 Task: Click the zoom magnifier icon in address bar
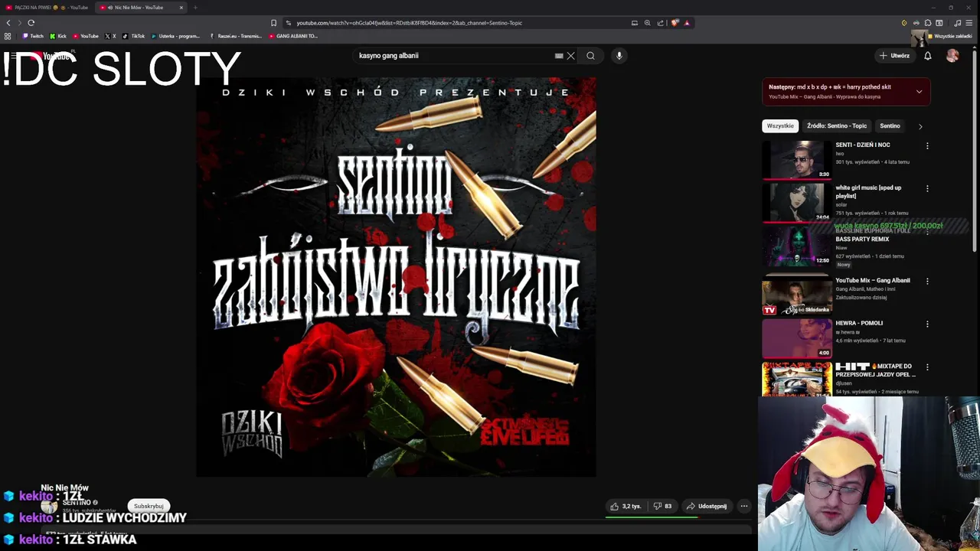point(647,23)
